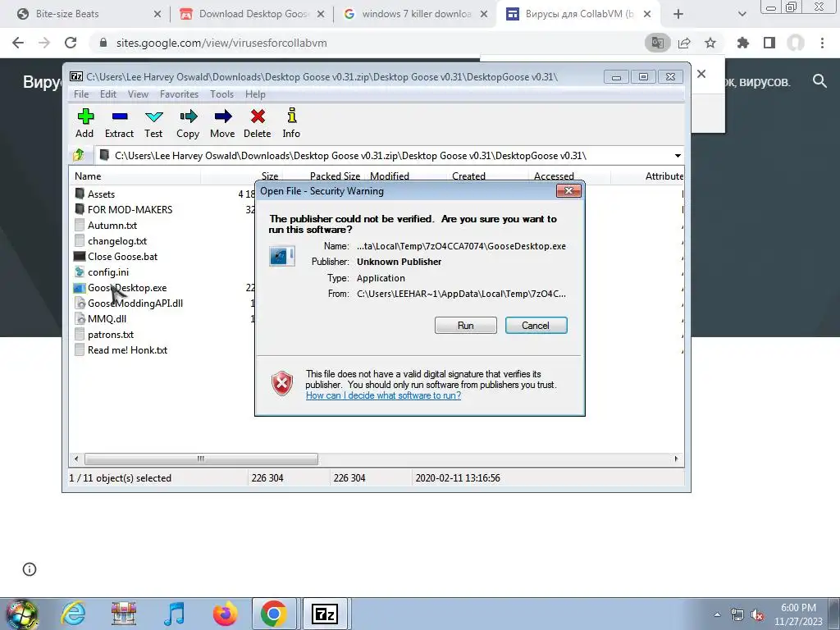This screenshot has height=630, width=840.
Task: Click the right scroll arrow of file list
Action: [676, 459]
